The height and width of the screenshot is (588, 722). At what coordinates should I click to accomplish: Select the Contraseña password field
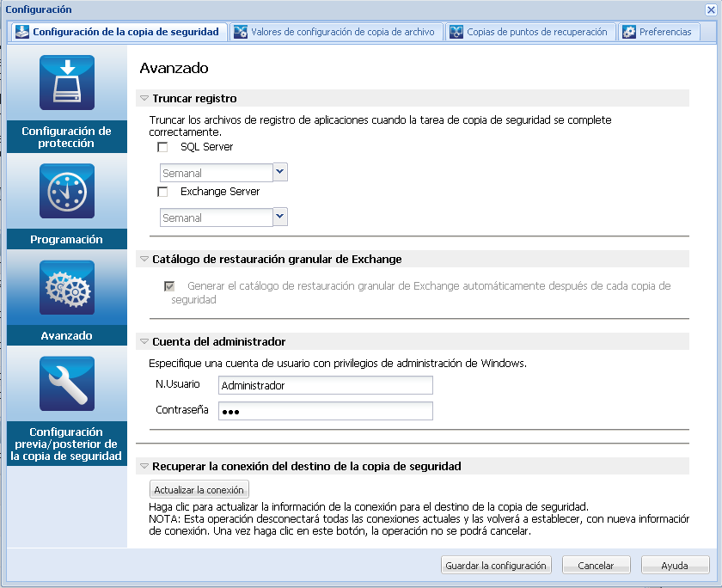[x=325, y=411]
